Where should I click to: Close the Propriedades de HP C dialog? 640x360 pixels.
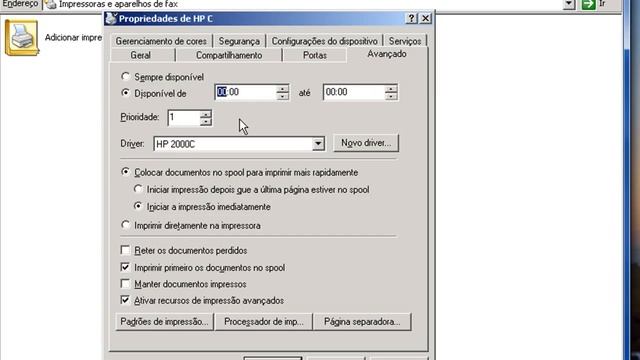(x=425, y=18)
